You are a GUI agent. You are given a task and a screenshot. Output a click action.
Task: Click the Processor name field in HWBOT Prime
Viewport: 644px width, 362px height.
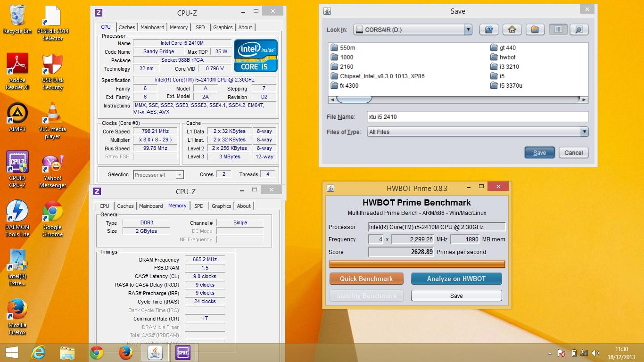(x=437, y=227)
